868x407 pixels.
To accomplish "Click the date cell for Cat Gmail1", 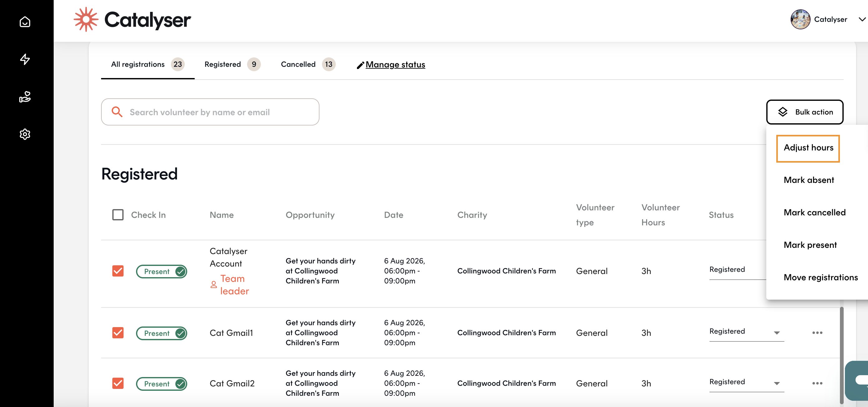I will point(404,333).
